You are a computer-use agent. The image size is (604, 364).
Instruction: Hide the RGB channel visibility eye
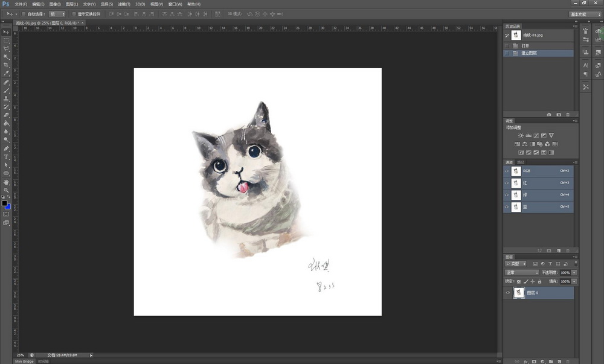click(x=507, y=171)
